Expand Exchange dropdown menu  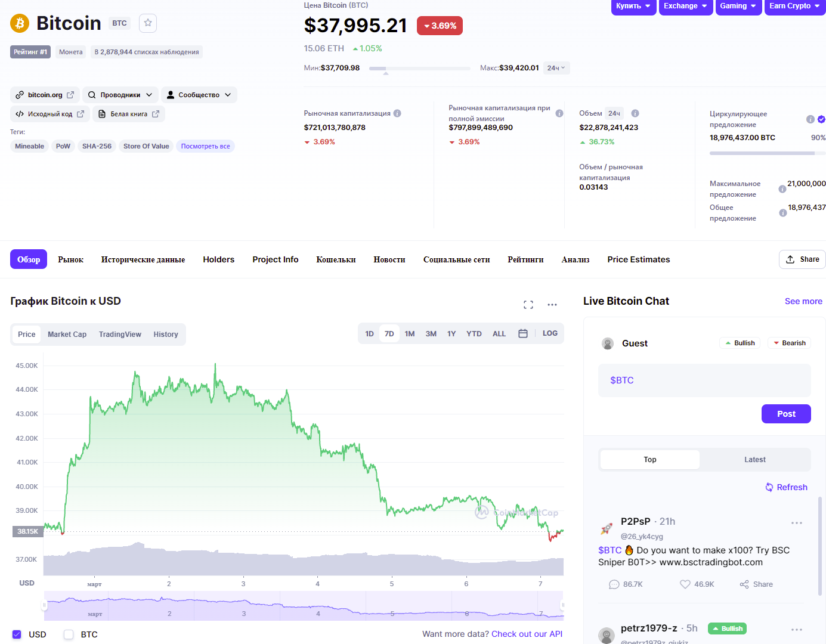click(686, 7)
